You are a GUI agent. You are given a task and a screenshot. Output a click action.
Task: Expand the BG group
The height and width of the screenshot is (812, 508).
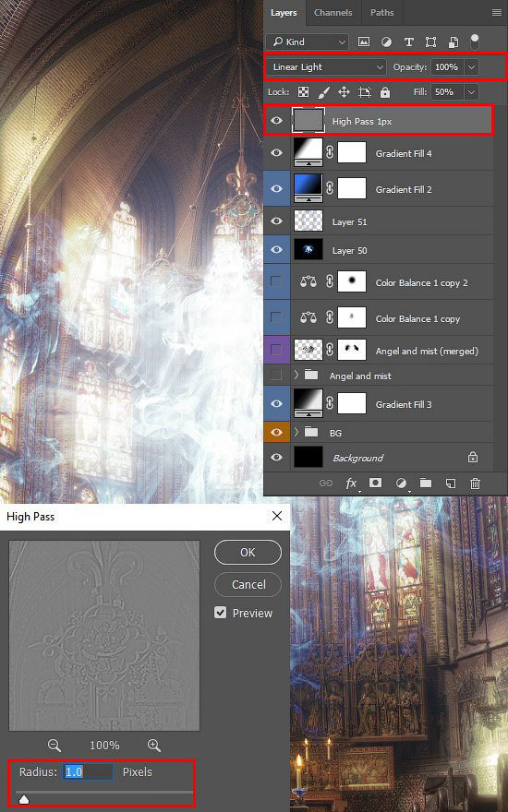pyautogui.click(x=296, y=432)
